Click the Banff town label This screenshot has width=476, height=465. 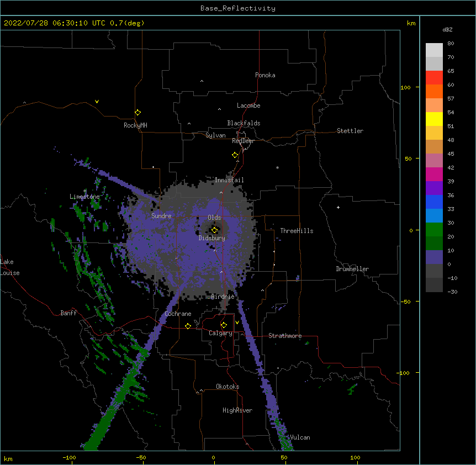point(68,313)
